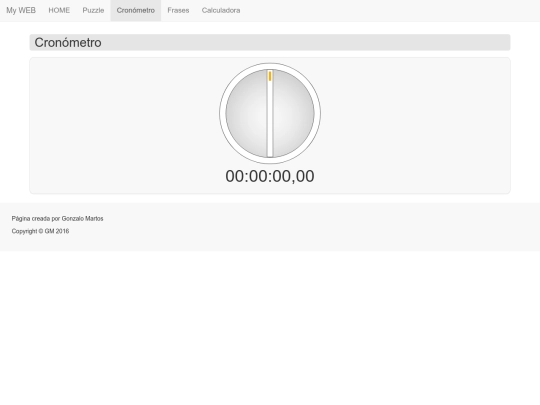Click the My WEB brand link
This screenshot has width=540, height=405.
pyautogui.click(x=21, y=10)
